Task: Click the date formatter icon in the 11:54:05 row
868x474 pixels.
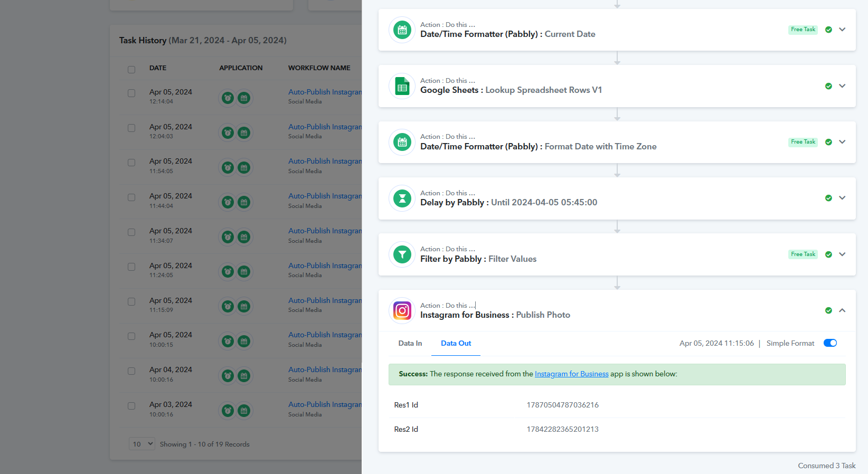Action: 244,167
